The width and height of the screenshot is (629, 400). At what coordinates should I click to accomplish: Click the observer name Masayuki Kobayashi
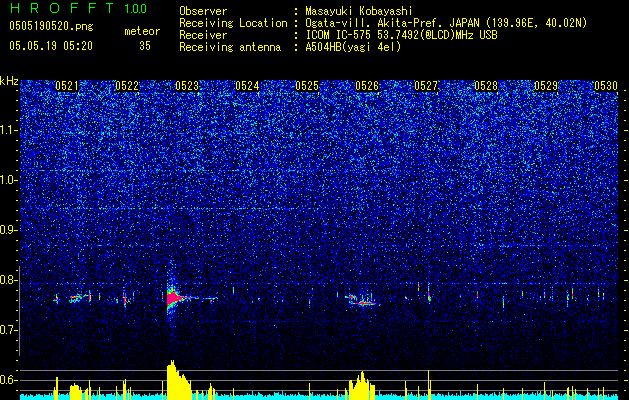tap(359, 11)
